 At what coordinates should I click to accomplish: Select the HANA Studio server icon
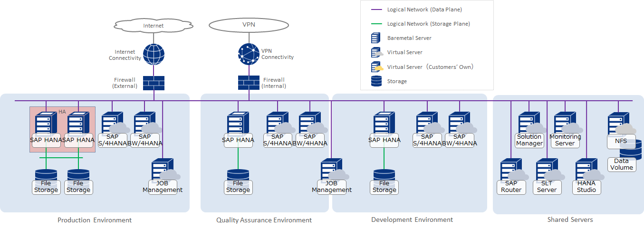coord(589,170)
